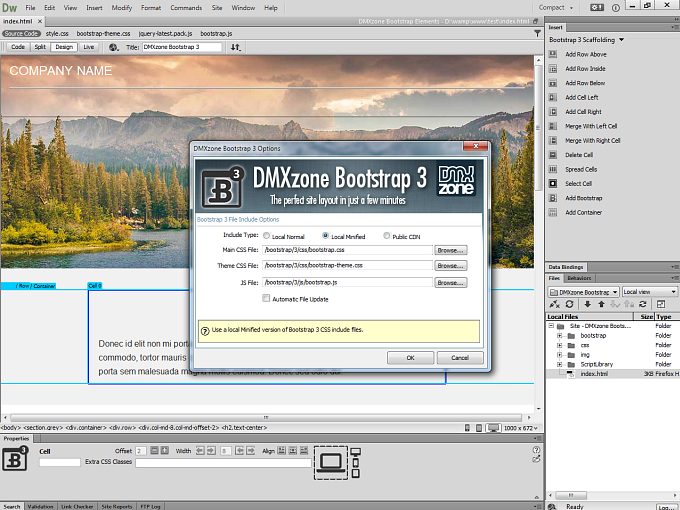Select the tablet device icon in Properties
680x510 pixels.
pos(356,473)
